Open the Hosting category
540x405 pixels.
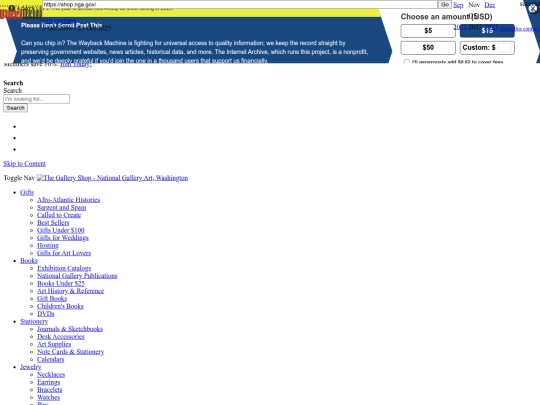pyautogui.click(x=48, y=245)
